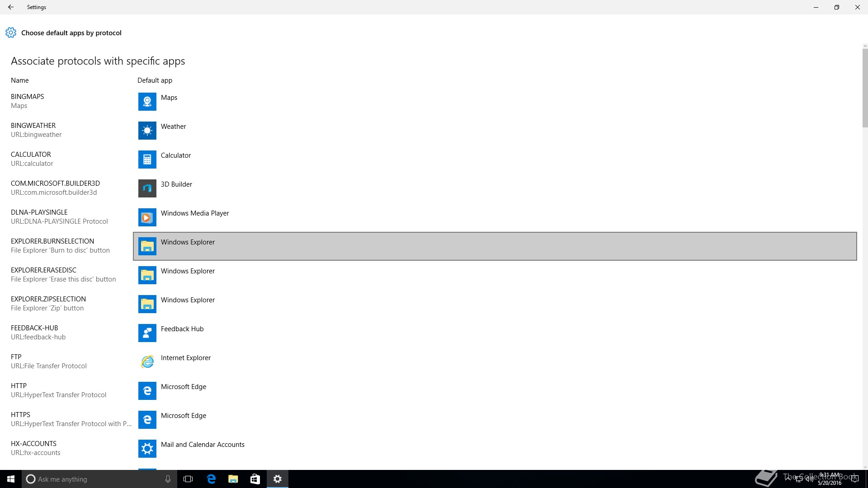Click the Windows Media Player icon
Screen dimensions: 868x488
(x=147, y=217)
